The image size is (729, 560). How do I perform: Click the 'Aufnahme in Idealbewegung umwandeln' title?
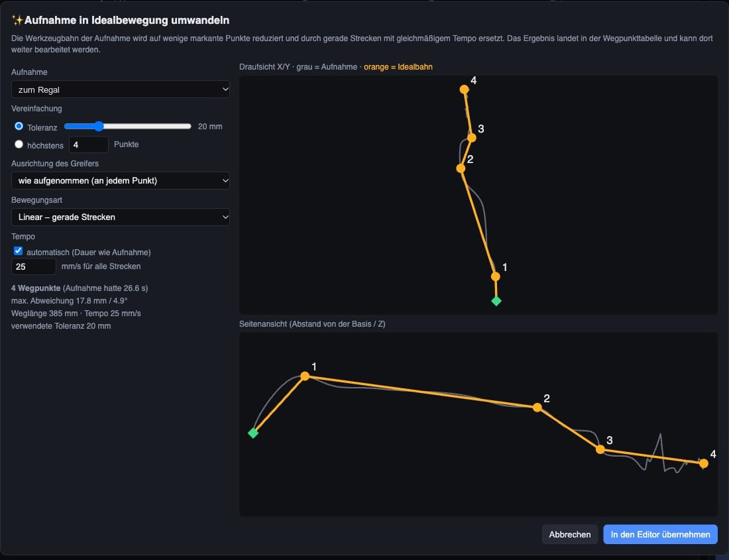click(127, 20)
